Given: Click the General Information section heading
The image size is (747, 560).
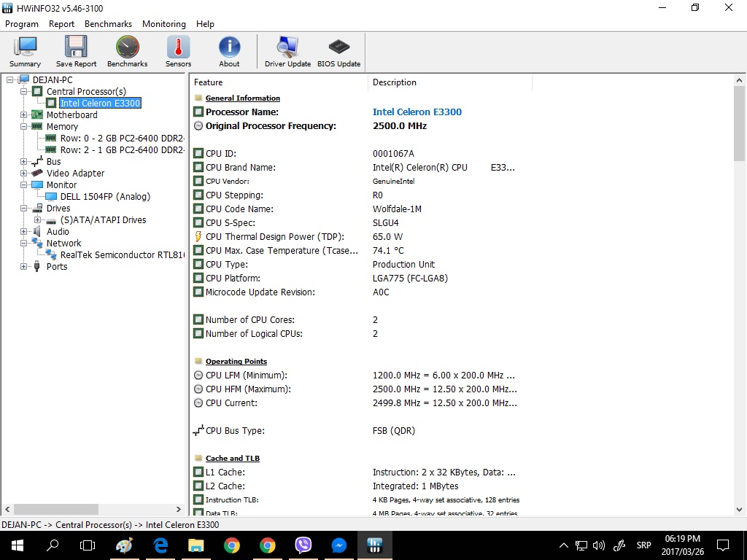Looking at the screenshot, I should click(x=242, y=98).
